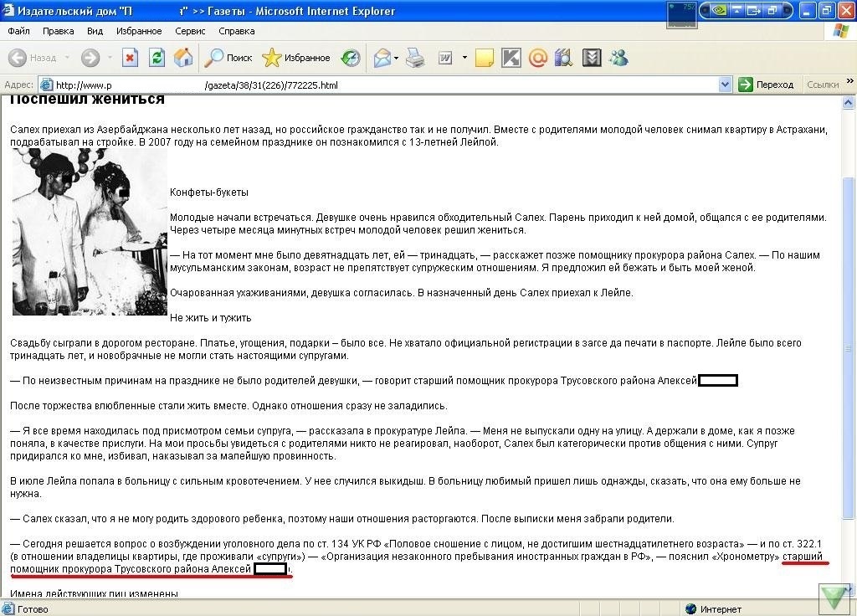Click the Поиск search toolbar button

[x=229, y=58]
